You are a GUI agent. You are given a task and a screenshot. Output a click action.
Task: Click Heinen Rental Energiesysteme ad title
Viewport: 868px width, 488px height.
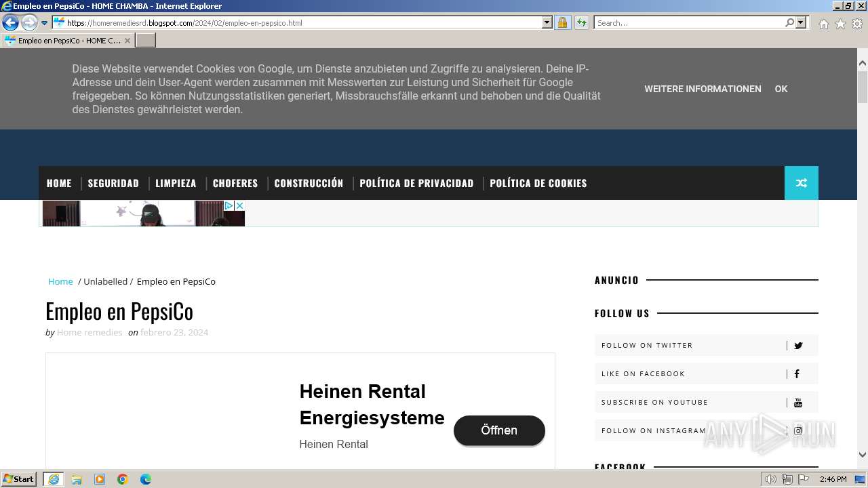[372, 405]
